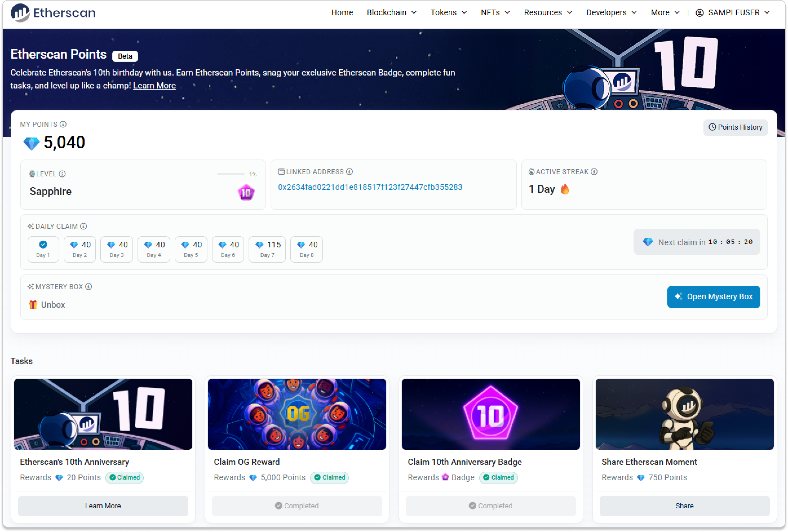Open the linked wallet address link
Viewport: 788px width, 532px height.
tap(370, 187)
